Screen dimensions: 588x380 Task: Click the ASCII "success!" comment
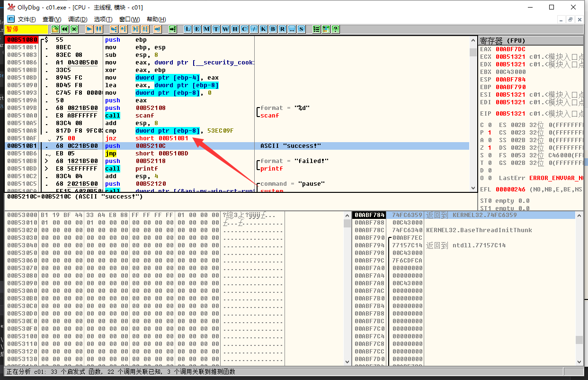tap(291, 146)
